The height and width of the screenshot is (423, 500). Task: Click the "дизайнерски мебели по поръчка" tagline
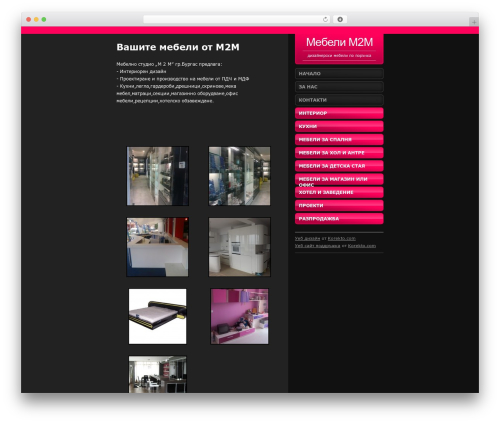pyautogui.click(x=339, y=56)
